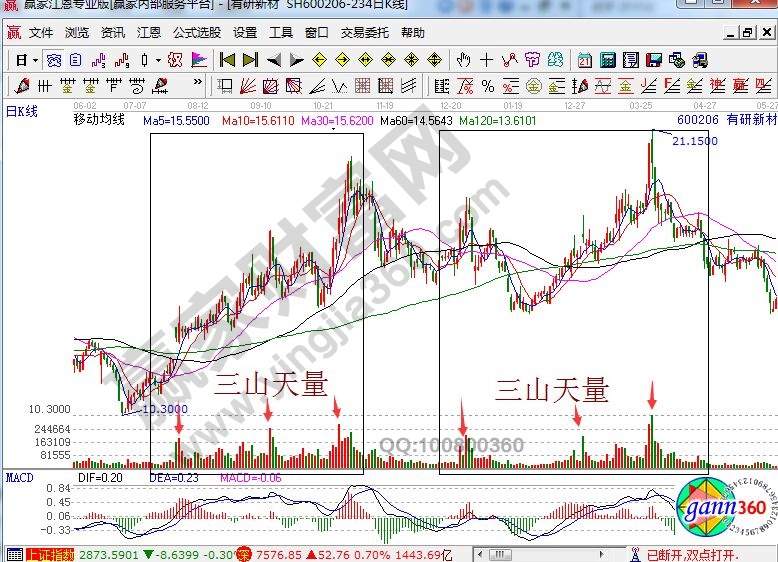778x562 pixels.
Task: Open the calendar icon in toolbar
Action: 584,60
